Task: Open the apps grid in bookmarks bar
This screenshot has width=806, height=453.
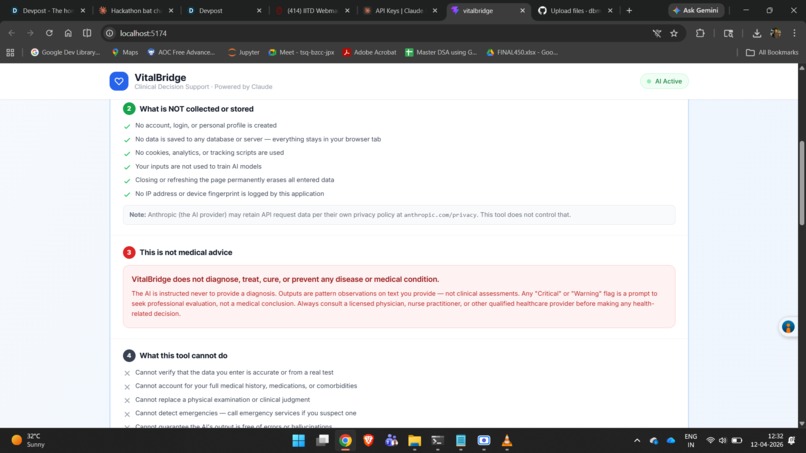Action: [10, 52]
